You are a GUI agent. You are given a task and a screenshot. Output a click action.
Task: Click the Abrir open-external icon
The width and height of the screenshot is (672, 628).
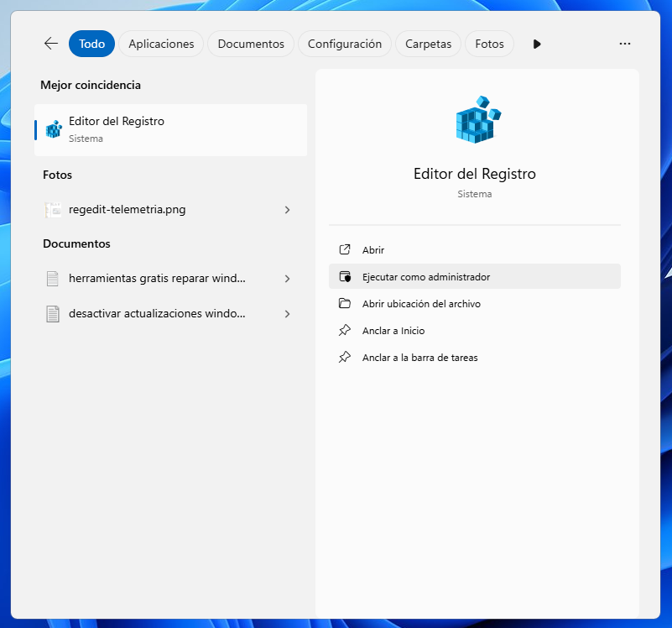345,249
